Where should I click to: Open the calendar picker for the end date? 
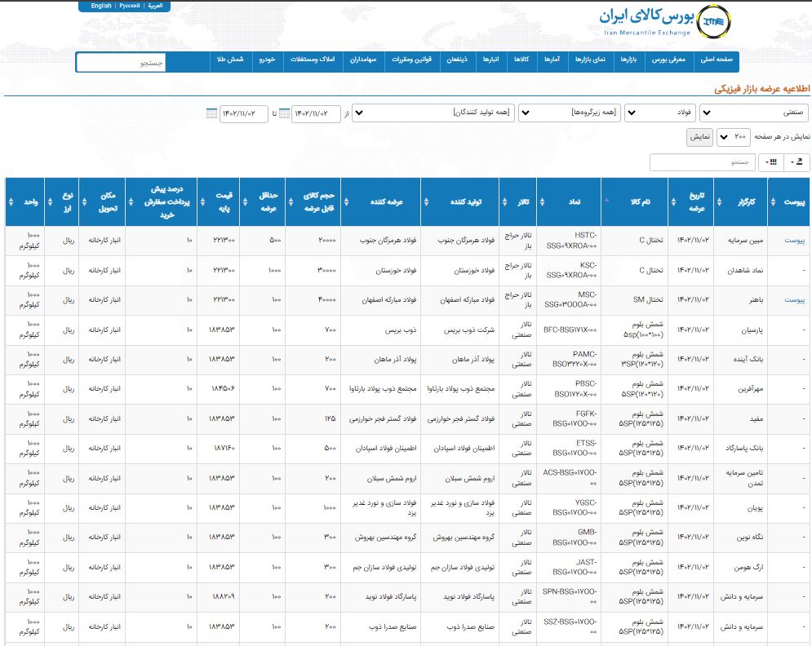(212, 113)
